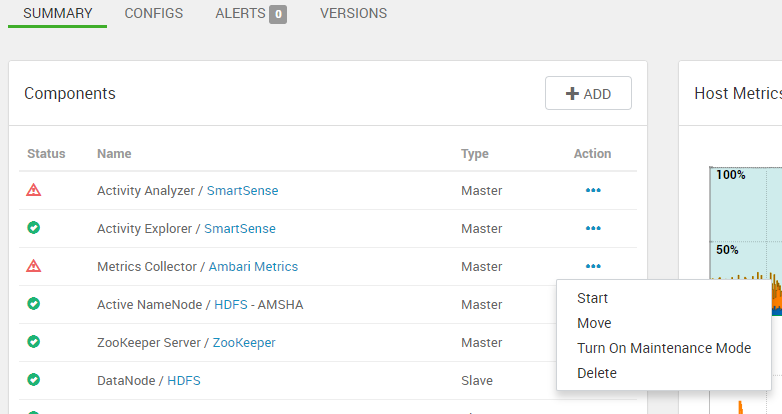The image size is (782, 414).
Task: Choose Move in the action menu
Action: (594, 323)
